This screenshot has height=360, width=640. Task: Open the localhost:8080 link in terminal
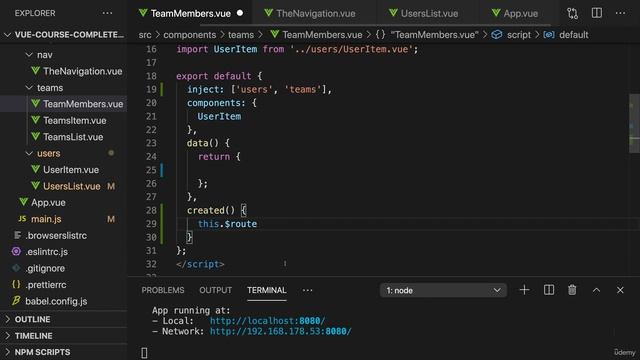point(267,321)
